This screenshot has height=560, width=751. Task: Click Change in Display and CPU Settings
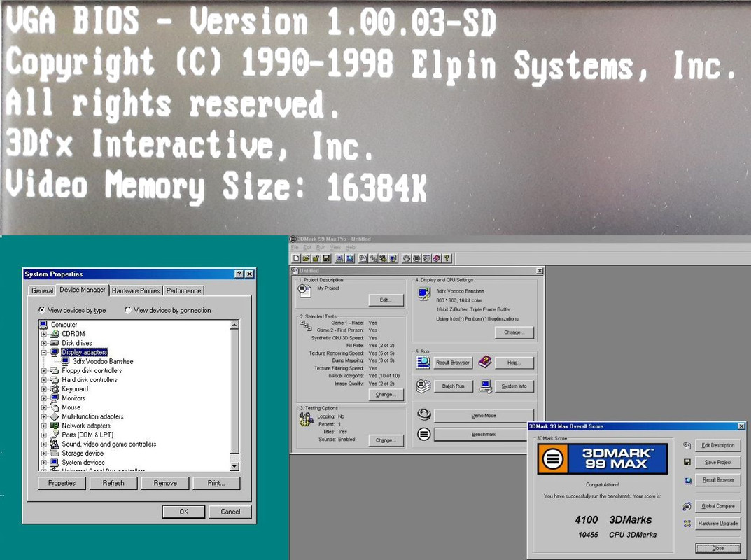point(514,332)
